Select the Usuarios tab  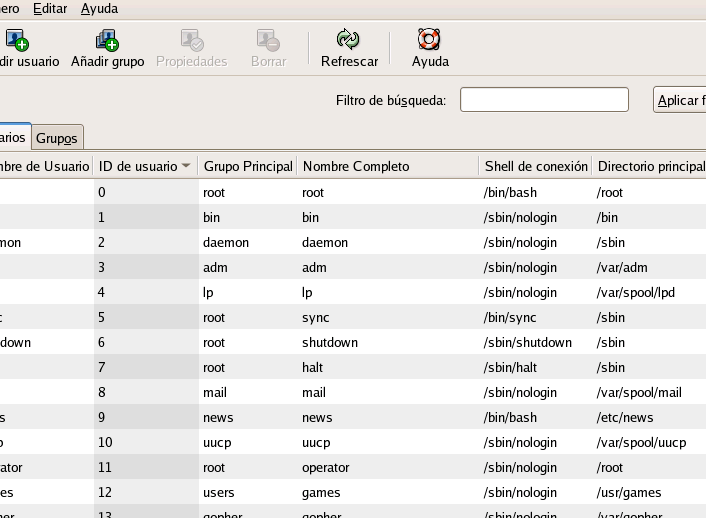(x=14, y=136)
